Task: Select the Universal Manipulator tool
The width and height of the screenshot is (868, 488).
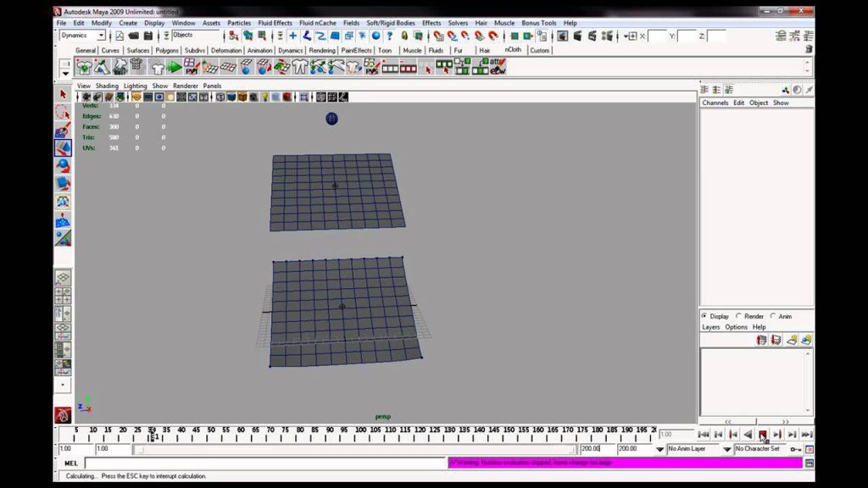Action: click(x=63, y=202)
